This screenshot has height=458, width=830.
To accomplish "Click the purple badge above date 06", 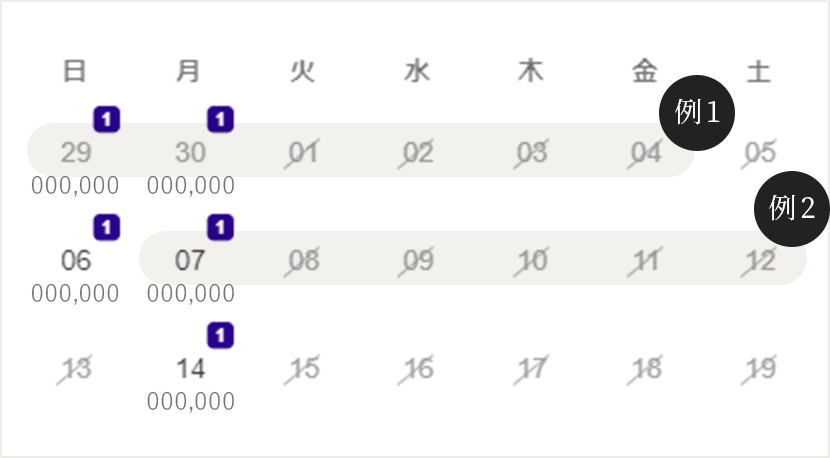I will pos(107,227).
